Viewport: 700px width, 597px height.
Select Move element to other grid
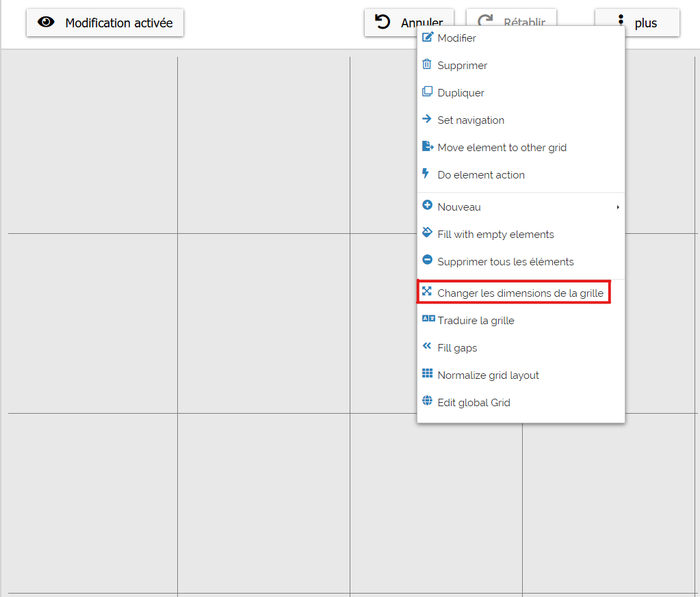pyautogui.click(x=502, y=147)
